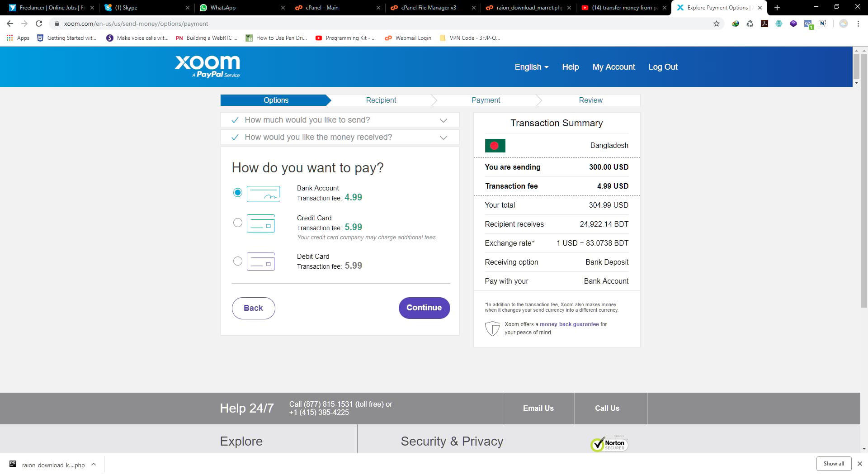The width and height of the screenshot is (868, 475).
Task: Click the site lock security icon
Action: click(57, 24)
